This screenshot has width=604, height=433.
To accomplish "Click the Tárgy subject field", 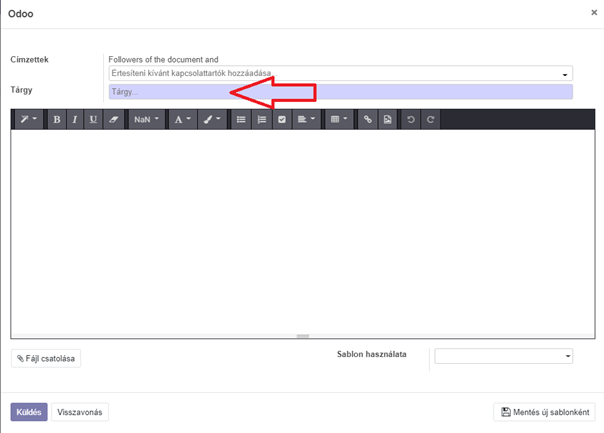I will click(x=341, y=92).
